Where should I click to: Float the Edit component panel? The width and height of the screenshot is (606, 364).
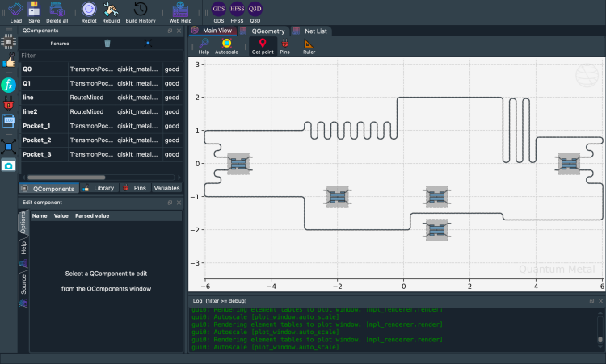(x=170, y=203)
